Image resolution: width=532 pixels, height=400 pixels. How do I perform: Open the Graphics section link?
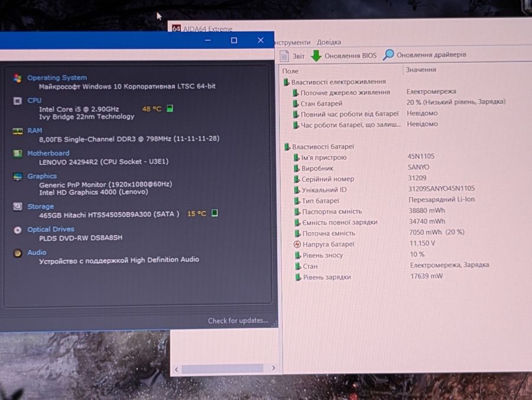pos(42,176)
